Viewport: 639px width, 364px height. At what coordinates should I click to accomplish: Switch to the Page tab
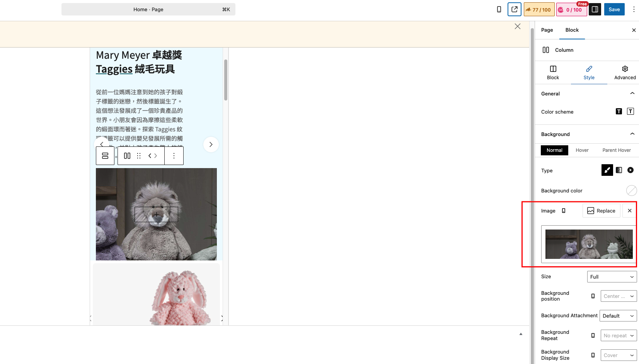547,30
